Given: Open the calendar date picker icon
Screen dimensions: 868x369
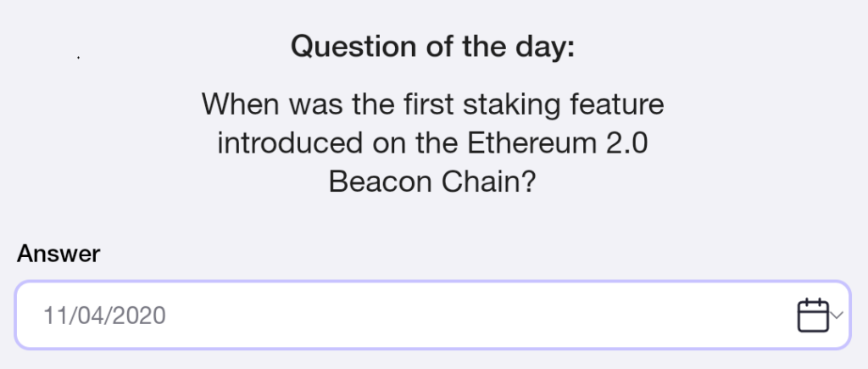Looking at the screenshot, I should tap(812, 316).
